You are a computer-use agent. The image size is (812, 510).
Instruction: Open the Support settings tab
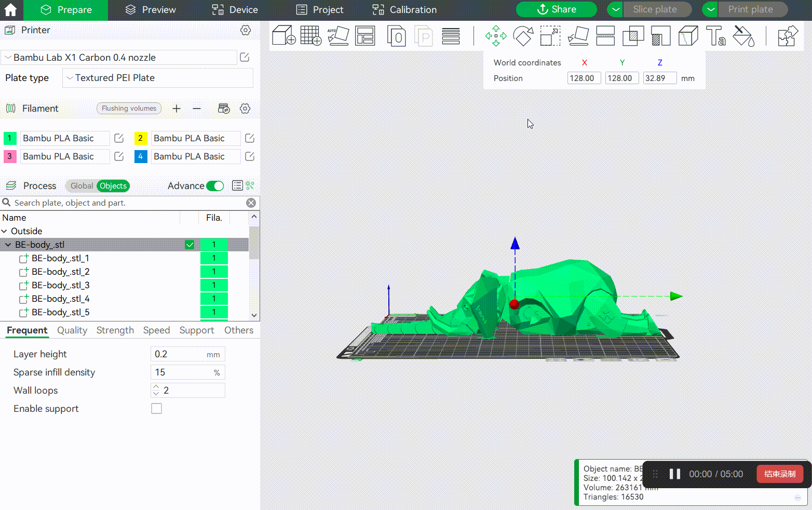pos(197,330)
